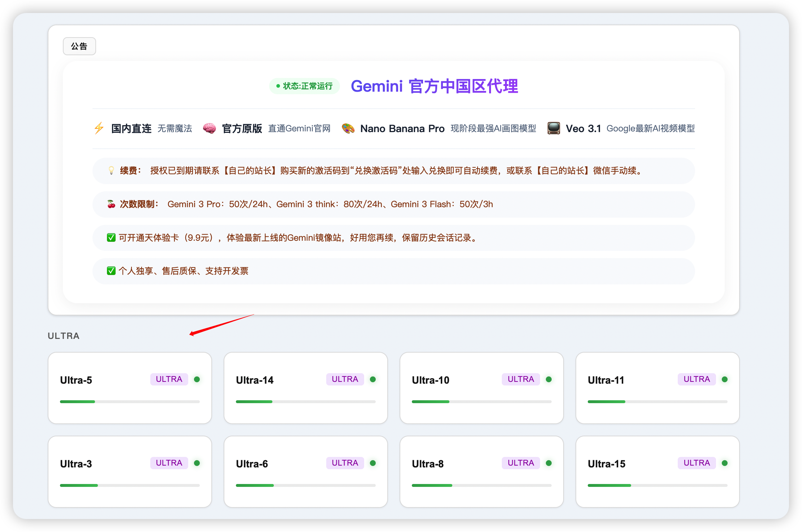Image resolution: width=802 pixels, height=532 pixels.
Task: Open the 公告 announcements tab
Action: point(79,46)
